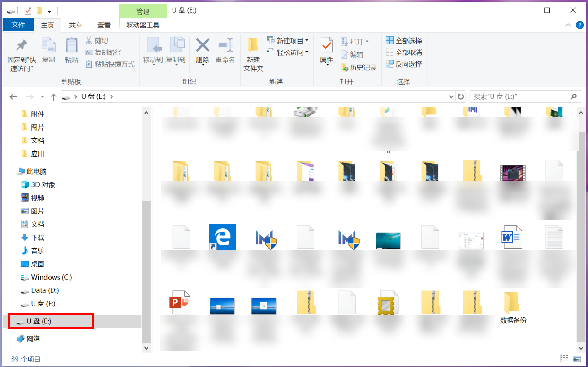Switch to details view in status bar
Viewport: 588px width, 367px height.
(x=564, y=359)
